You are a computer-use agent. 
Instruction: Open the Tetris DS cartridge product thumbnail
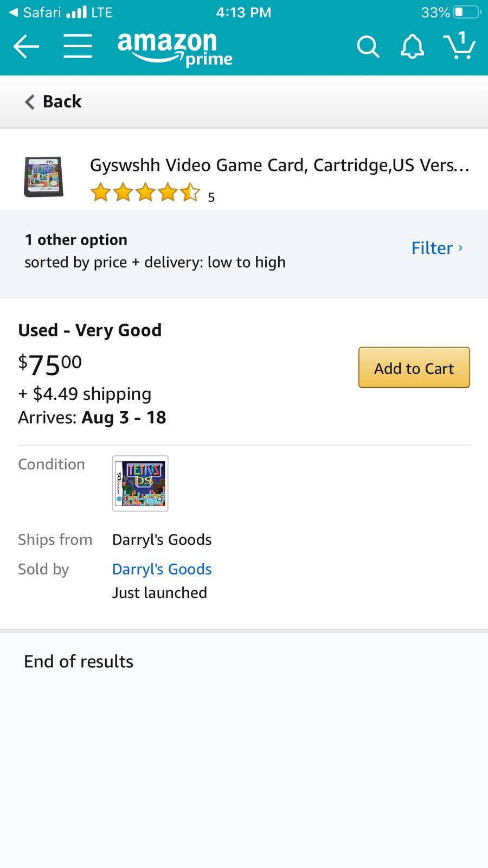point(43,177)
